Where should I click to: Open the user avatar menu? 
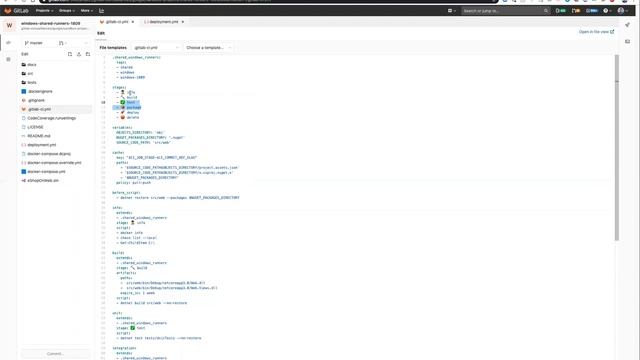[622, 11]
